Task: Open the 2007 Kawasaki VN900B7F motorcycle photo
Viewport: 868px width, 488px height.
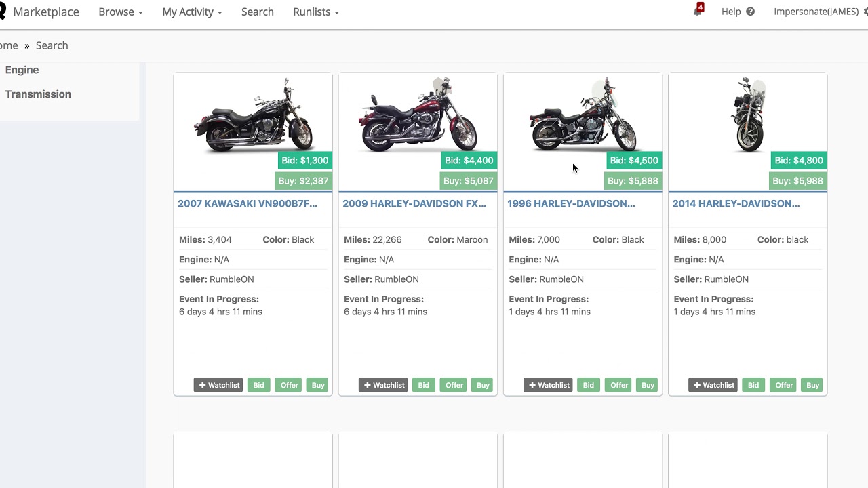Action: click(x=253, y=115)
